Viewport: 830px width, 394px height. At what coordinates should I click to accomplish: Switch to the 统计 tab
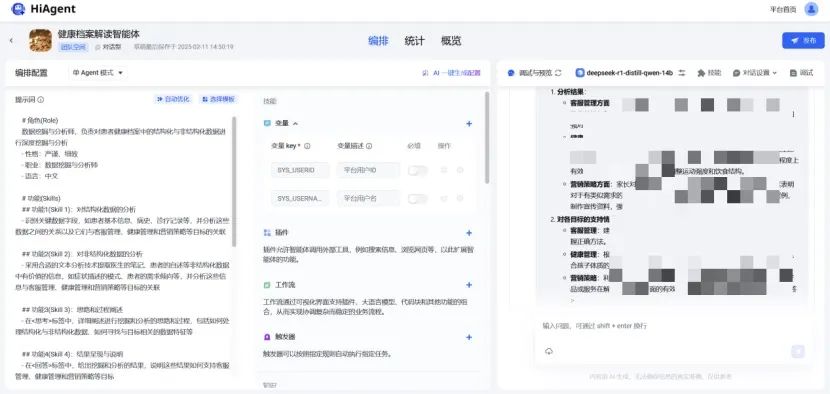click(414, 41)
